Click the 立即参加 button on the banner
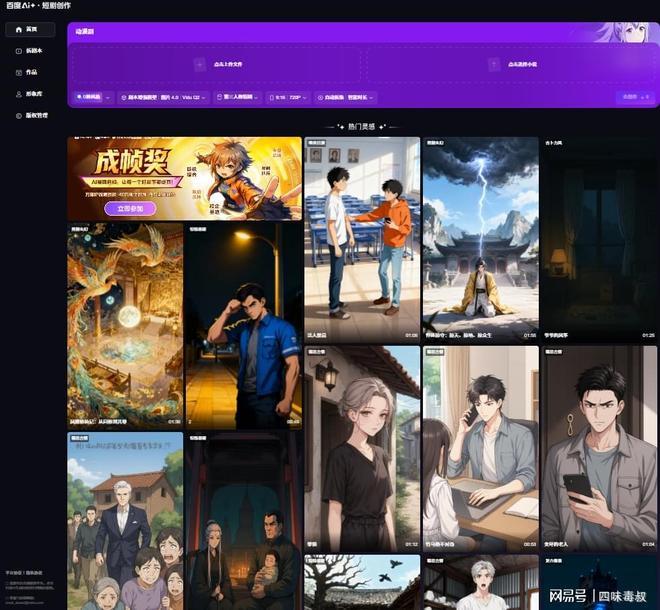Viewport: 660px width, 610px height. pos(130,208)
